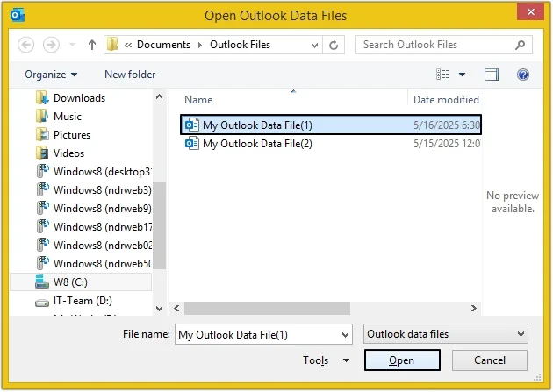The height and width of the screenshot is (392, 553).
Task: Click the folder icon in address bar
Action: [113, 45]
